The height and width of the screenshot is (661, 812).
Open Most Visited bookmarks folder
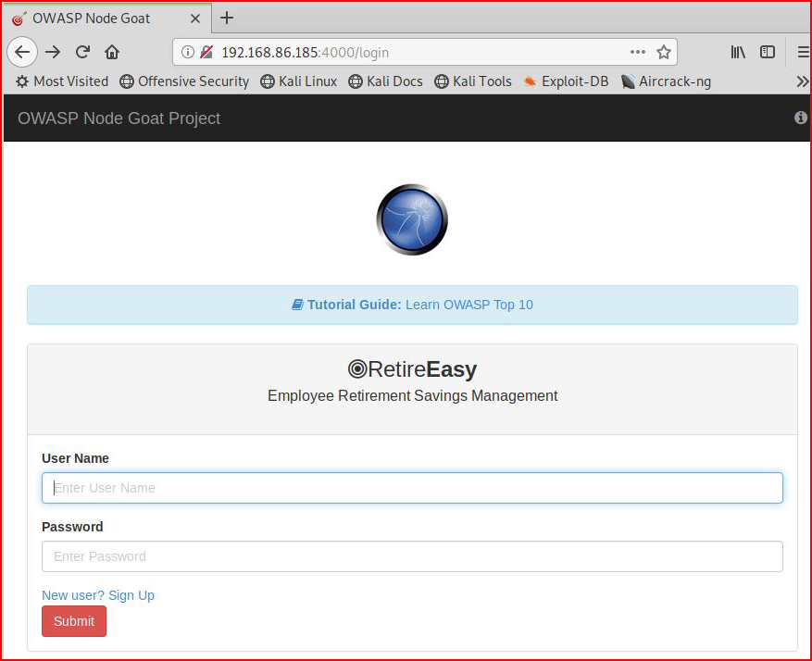pos(62,81)
